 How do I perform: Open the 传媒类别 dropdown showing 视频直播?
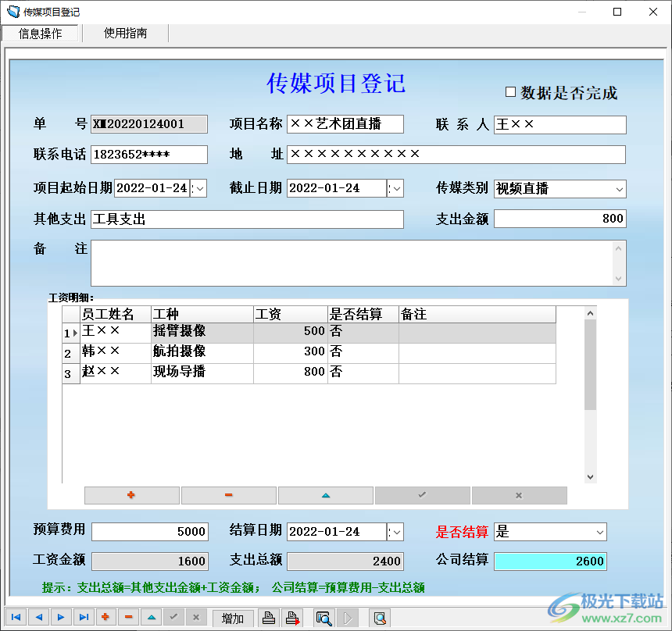pos(620,189)
